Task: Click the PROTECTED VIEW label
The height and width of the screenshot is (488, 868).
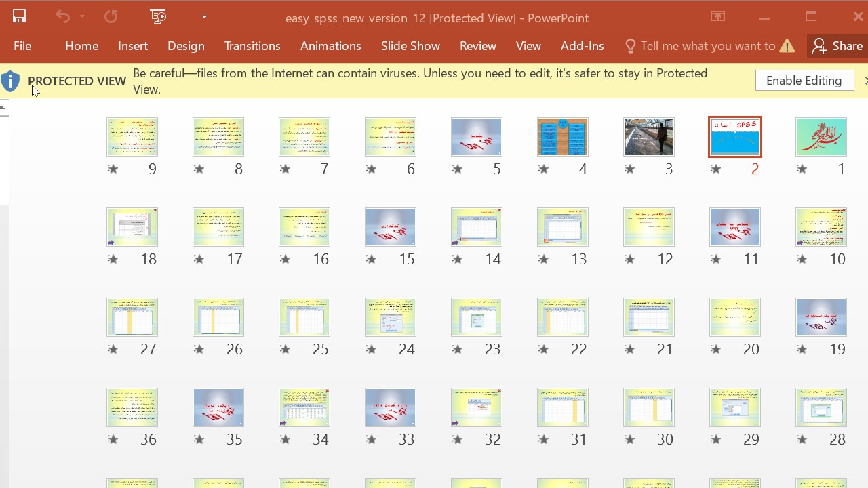Action: (77, 81)
